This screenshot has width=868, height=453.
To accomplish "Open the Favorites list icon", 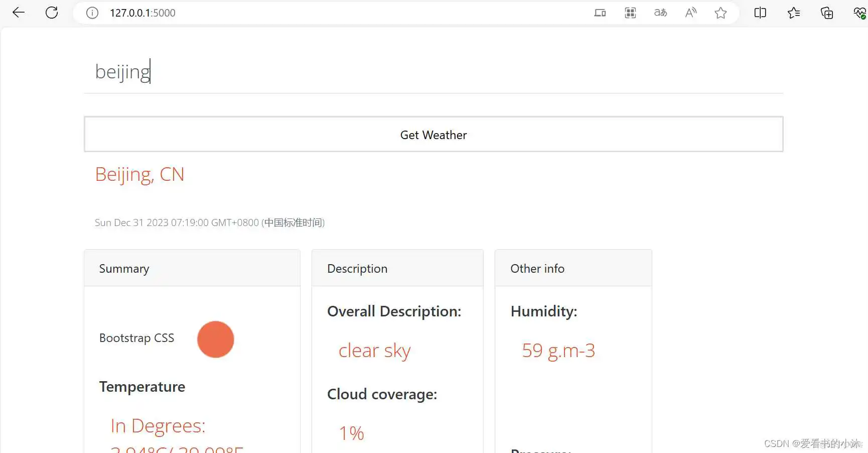I will 794,13.
